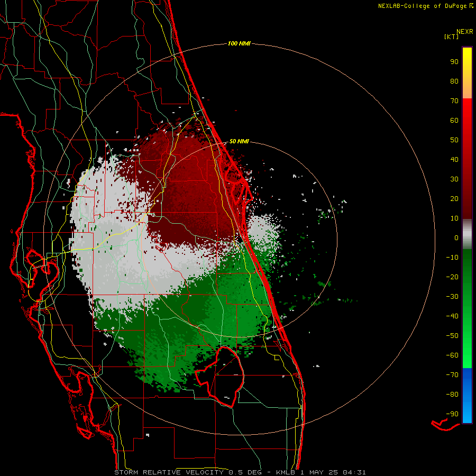
Task: Click the 04:31 timestamp in the footer
Action: (x=354, y=472)
